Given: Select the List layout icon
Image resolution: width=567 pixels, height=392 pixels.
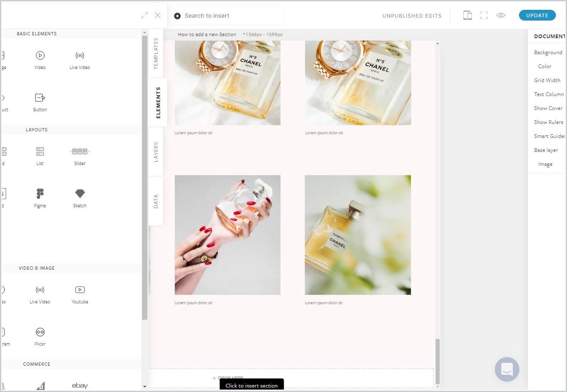Looking at the screenshot, I should 40,151.
